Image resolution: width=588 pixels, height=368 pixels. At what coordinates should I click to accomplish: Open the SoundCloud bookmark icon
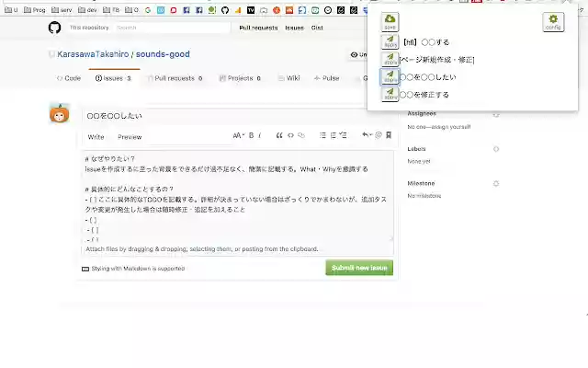coord(289,10)
